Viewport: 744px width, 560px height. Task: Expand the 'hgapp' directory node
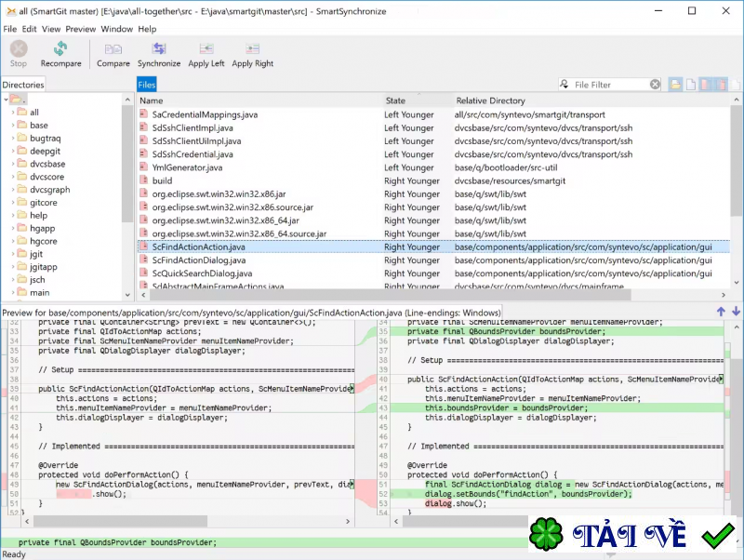click(x=12, y=228)
